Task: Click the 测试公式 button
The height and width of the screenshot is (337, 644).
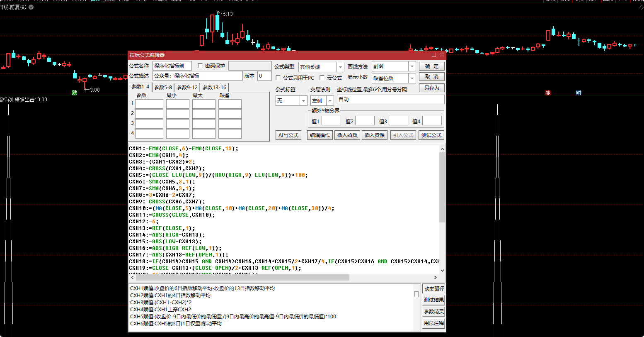Action: [x=431, y=135]
